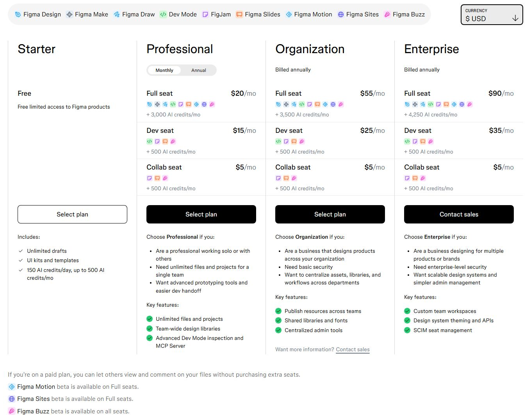The image size is (531, 420).
Task: Click the Professional Full seat $20/mo price
Action: tap(243, 93)
